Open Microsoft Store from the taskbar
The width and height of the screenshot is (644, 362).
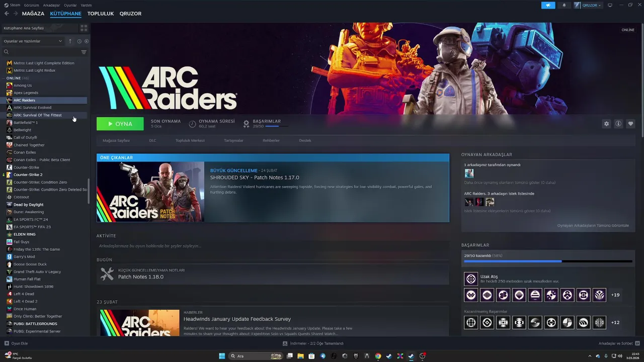pyautogui.click(x=311, y=356)
